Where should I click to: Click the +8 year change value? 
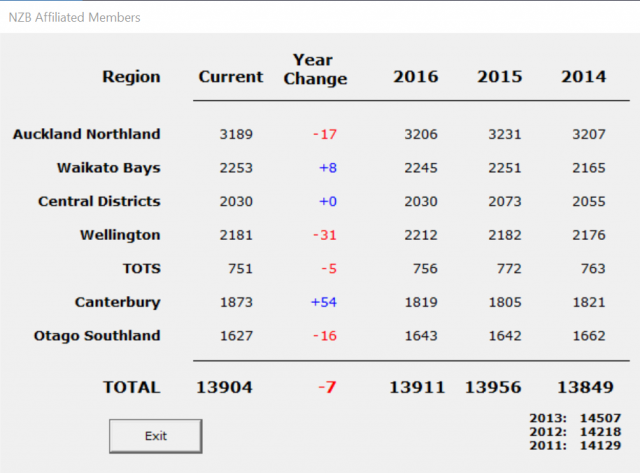coord(328,168)
